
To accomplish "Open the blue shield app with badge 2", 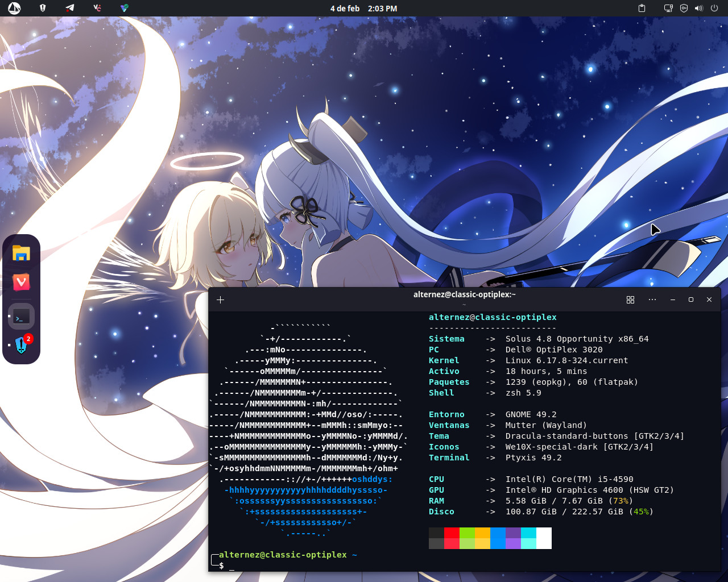I will point(21,345).
